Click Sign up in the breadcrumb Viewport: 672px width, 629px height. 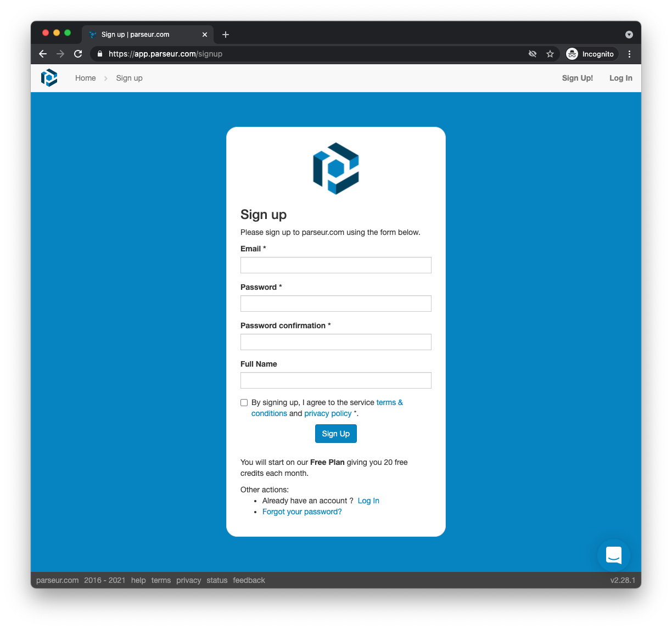(130, 78)
